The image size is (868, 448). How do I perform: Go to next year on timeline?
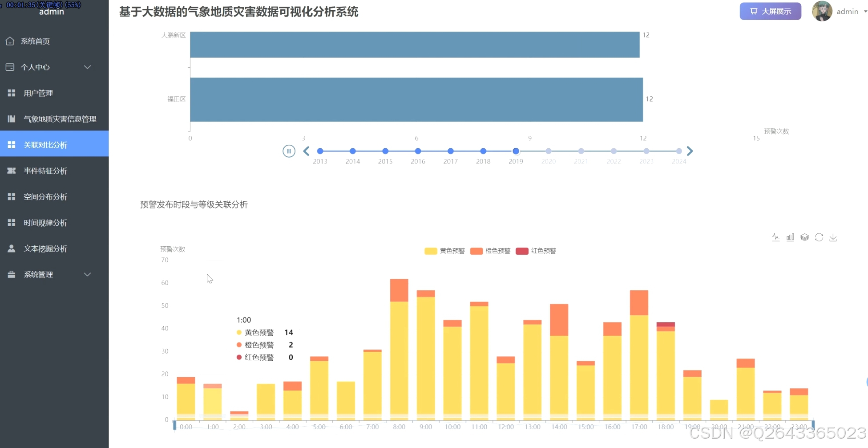[690, 151]
